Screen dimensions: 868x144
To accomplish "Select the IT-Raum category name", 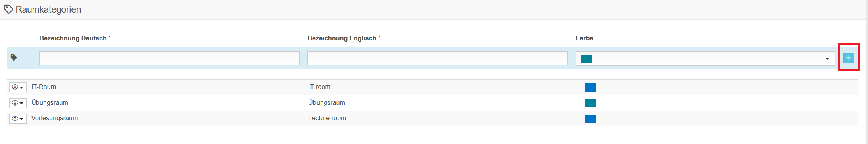I will [x=44, y=87].
